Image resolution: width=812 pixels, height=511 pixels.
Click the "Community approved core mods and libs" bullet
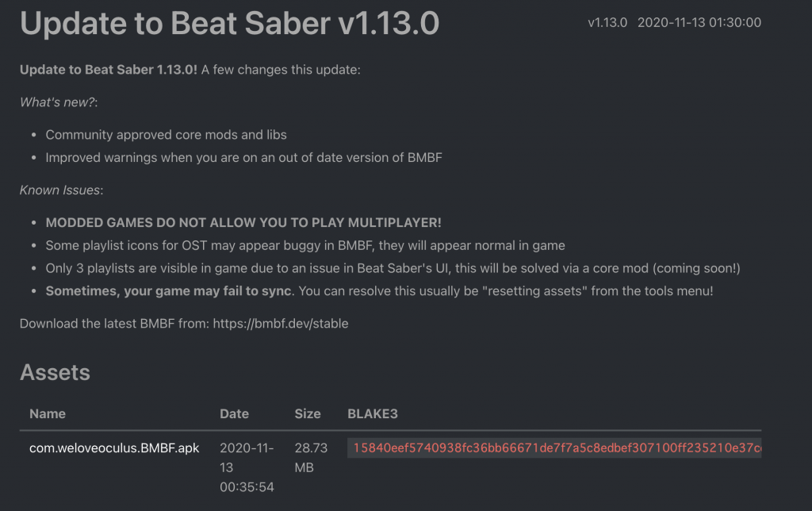click(167, 135)
